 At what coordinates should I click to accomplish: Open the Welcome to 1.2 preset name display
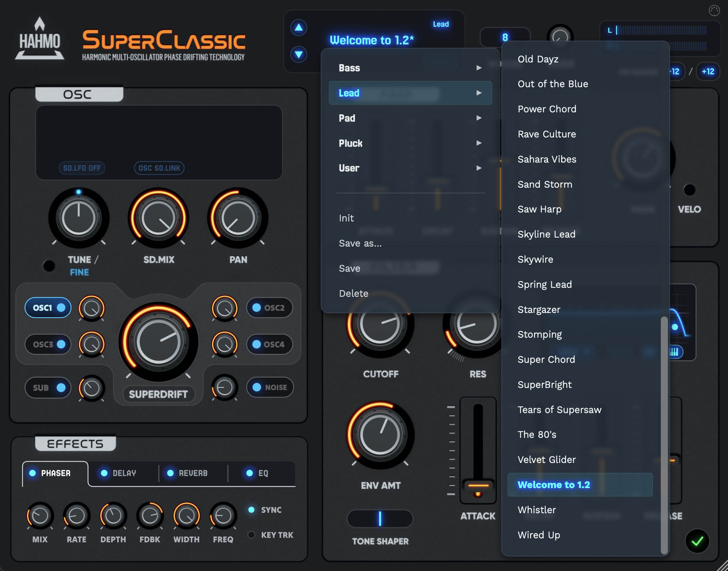coord(372,40)
